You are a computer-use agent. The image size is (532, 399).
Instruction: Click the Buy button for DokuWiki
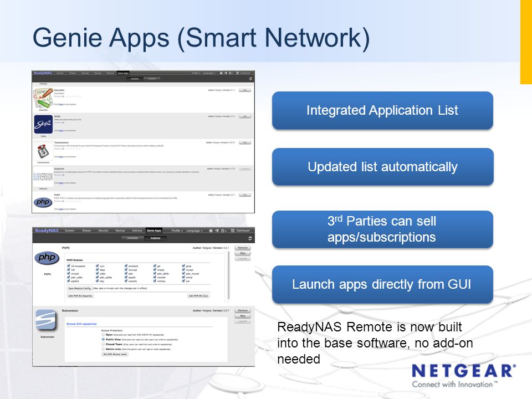(x=244, y=90)
